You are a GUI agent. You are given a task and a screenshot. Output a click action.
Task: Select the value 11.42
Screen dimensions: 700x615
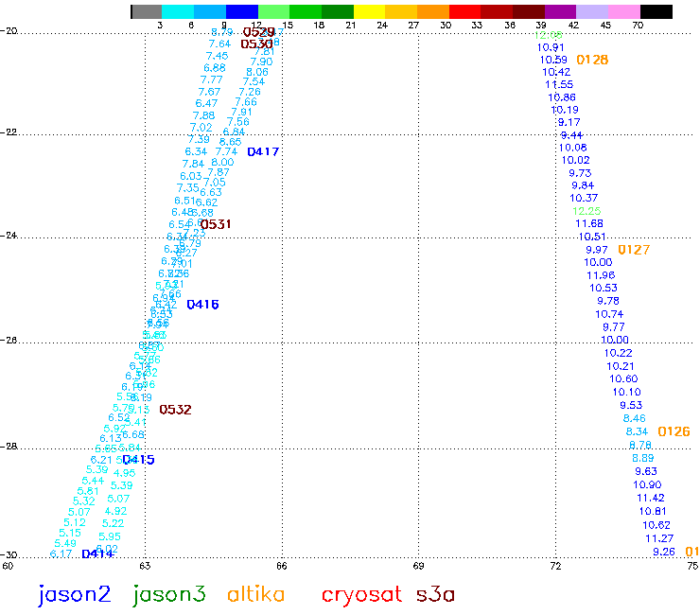tap(651, 498)
